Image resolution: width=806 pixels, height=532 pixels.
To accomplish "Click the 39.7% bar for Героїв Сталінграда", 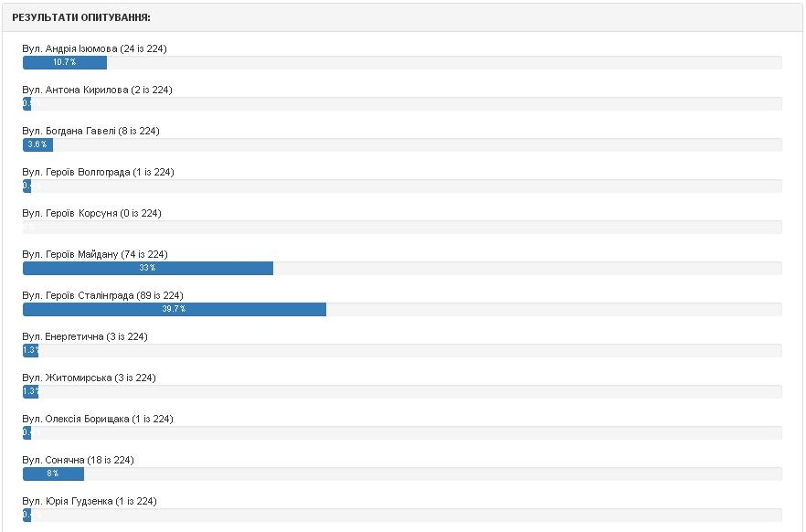I will pos(175,309).
